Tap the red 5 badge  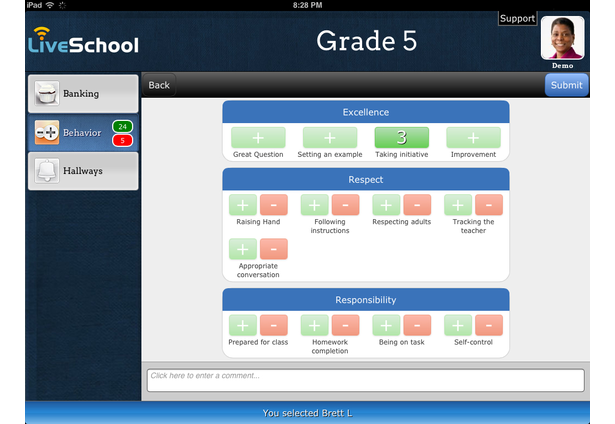tap(122, 140)
